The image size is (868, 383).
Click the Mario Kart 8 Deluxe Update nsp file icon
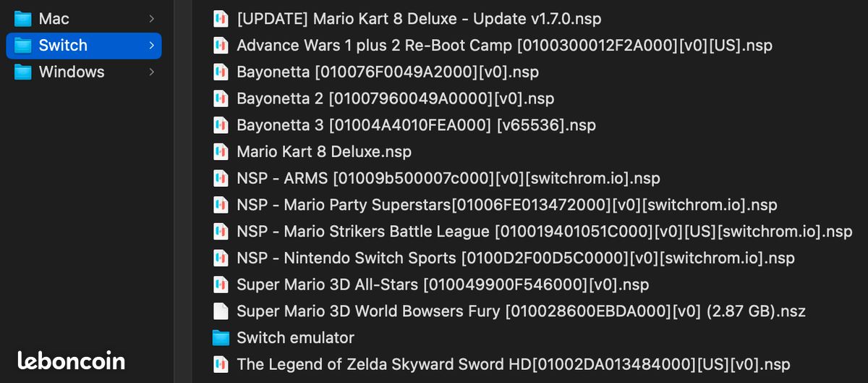[x=221, y=19]
